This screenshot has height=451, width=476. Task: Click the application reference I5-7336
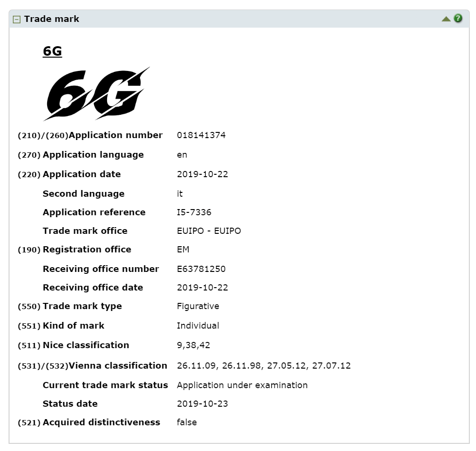pyautogui.click(x=194, y=212)
